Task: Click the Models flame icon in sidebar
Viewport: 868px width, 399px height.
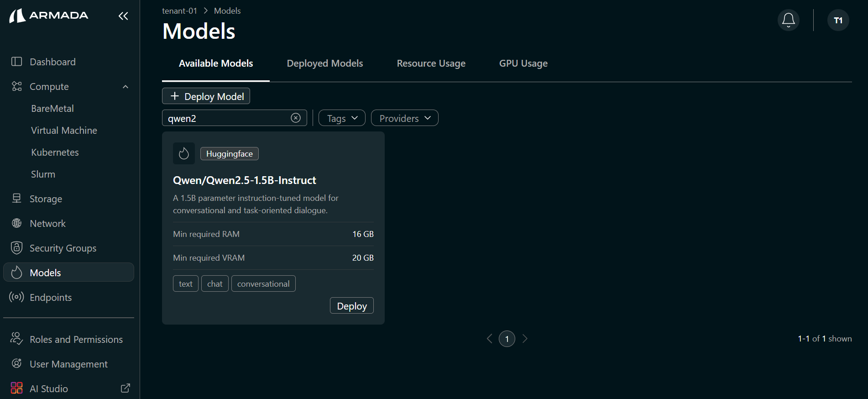Action: (17, 273)
